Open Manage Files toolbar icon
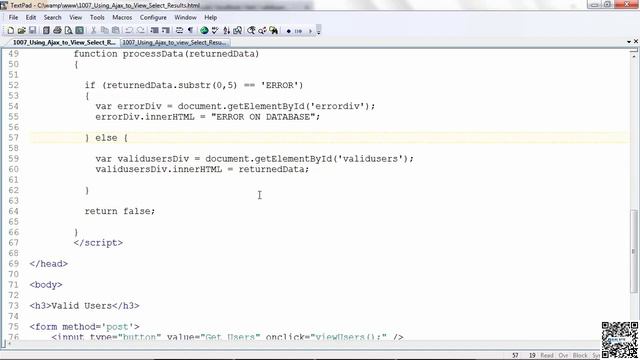This screenshot has width=640, height=360. (46, 31)
